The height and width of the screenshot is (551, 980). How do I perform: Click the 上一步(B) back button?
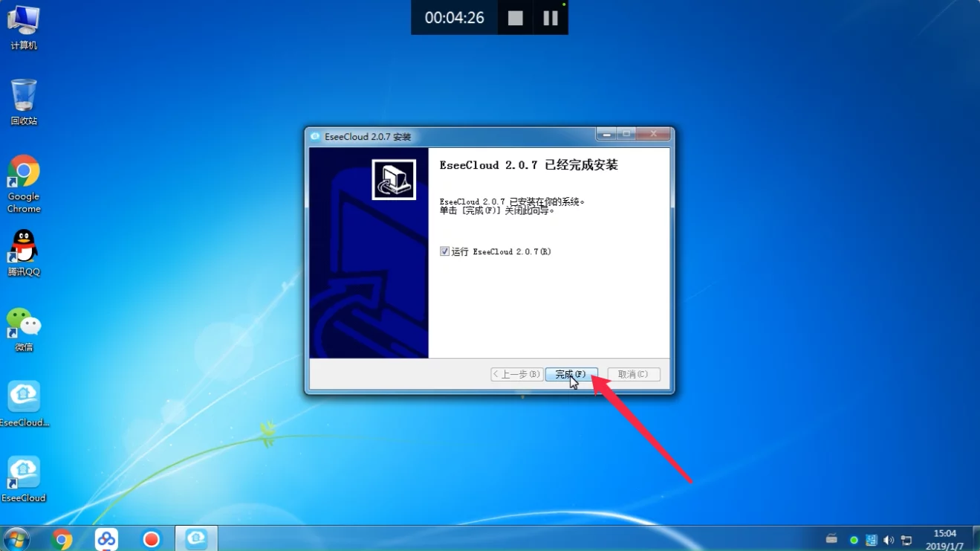tap(516, 374)
